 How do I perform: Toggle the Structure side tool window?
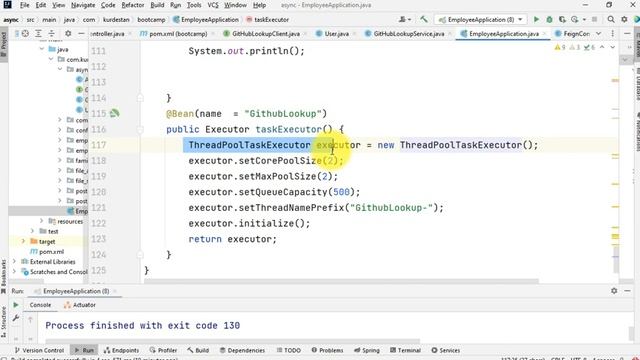(x=4, y=322)
